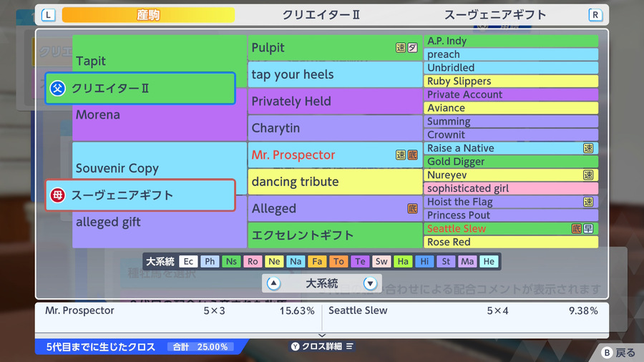This screenshot has width=644, height=362.
Task: Click the Na lineage swatch
Action: click(296, 261)
